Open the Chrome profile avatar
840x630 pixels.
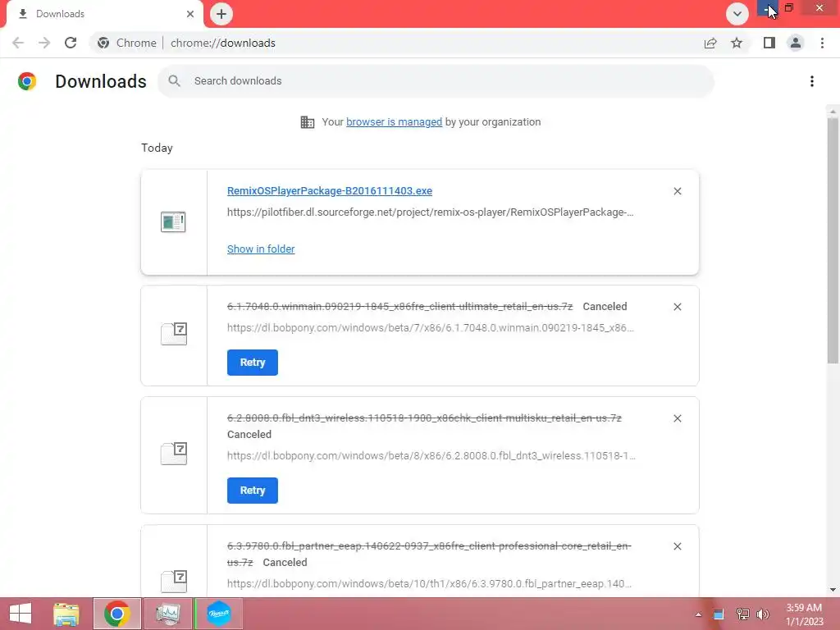(x=796, y=43)
